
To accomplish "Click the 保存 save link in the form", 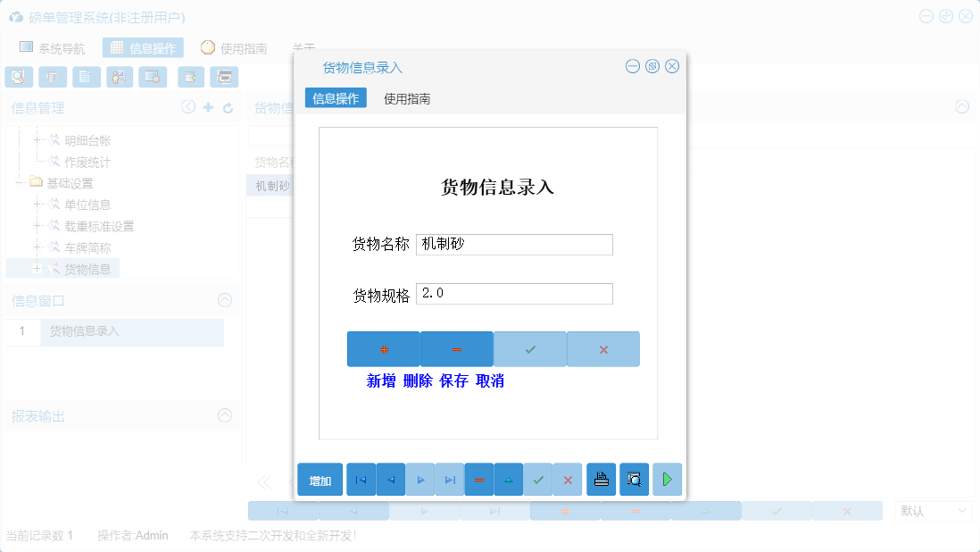I will (x=455, y=381).
